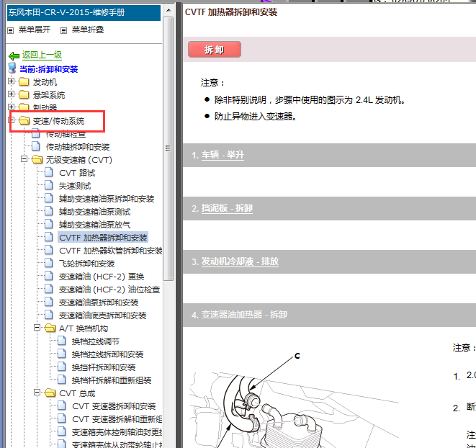The width and height of the screenshot is (476, 448).
Task: Expand the 悬架系统 folder node
Action: click(12, 94)
